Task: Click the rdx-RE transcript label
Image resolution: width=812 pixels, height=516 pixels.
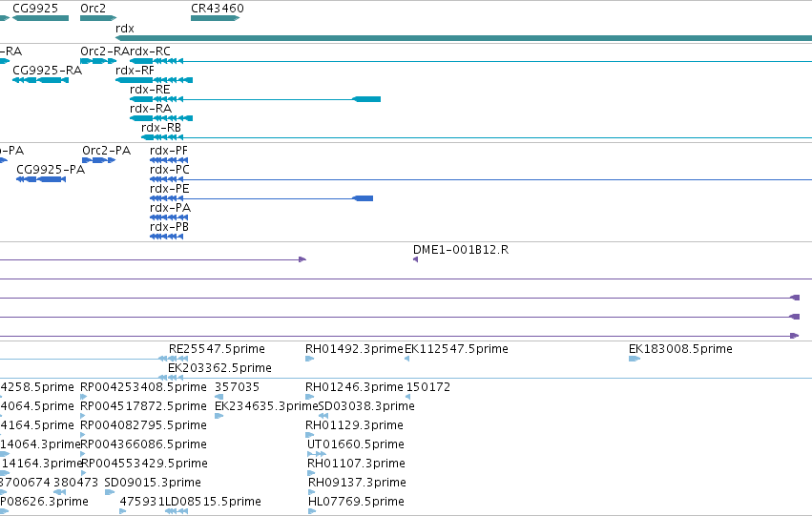Action: (150, 90)
